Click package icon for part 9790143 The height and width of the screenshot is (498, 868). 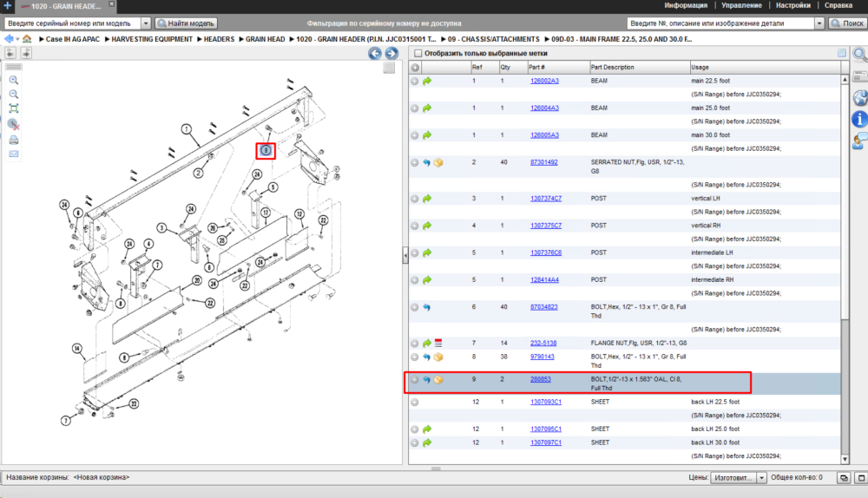click(x=438, y=357)
